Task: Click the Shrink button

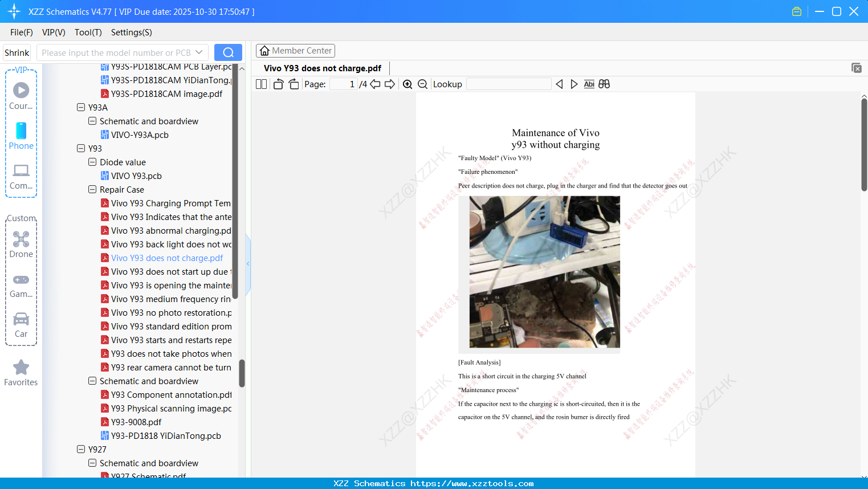Action: tap(17, 52)
